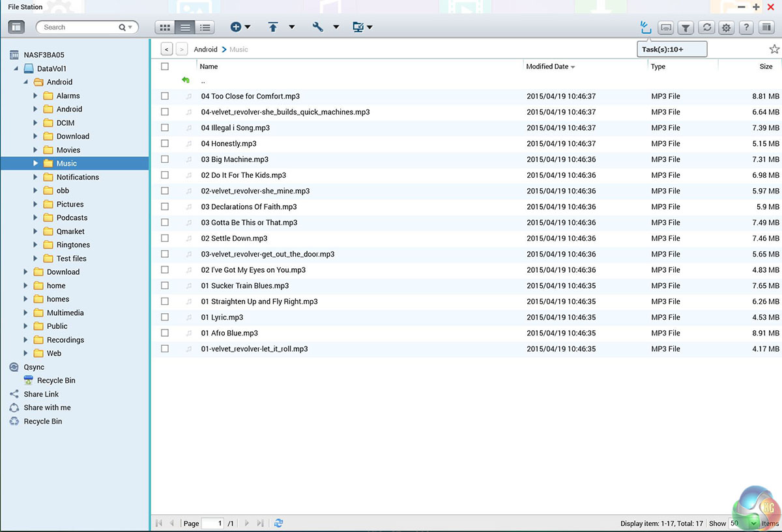Select checkbox for 01 Afro Blue.mp3
The image size is (782, 532).
point(165,333)
